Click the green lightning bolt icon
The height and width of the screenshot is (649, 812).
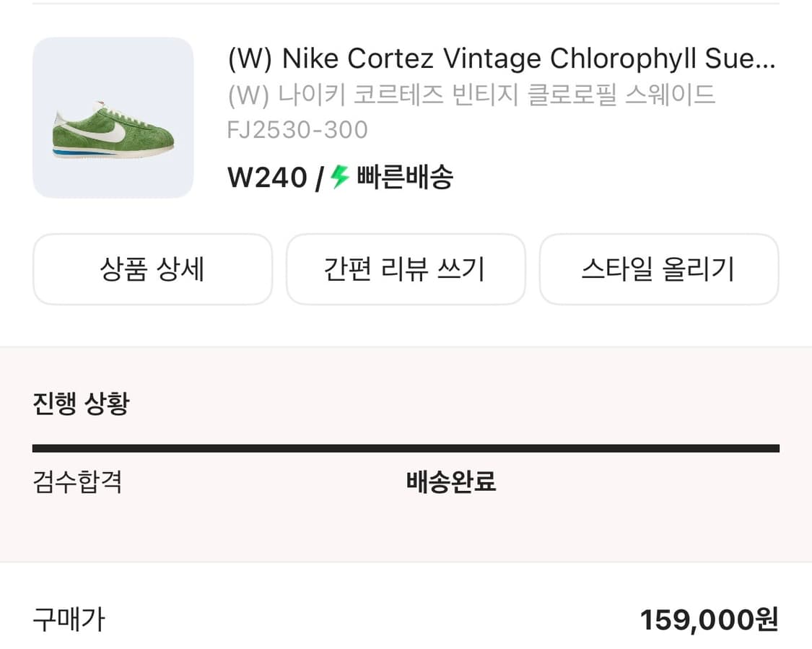pyautogui.click(x=340, y=177)
